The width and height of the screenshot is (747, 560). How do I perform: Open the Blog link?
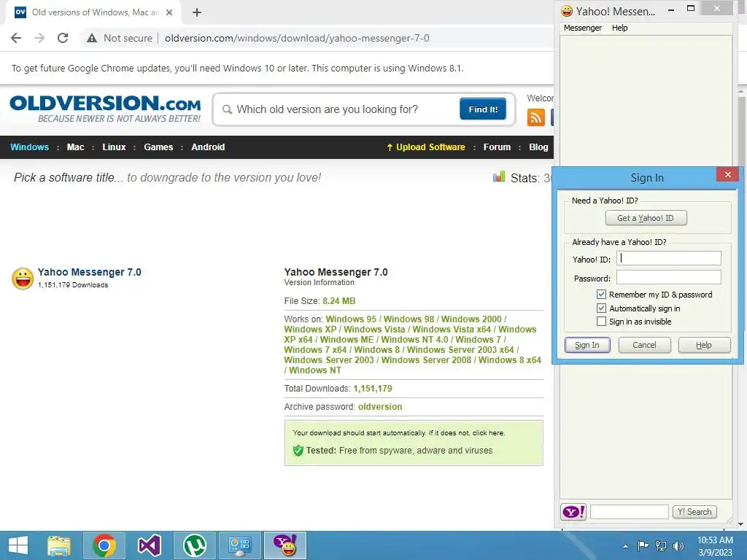(x=538, y=147)
